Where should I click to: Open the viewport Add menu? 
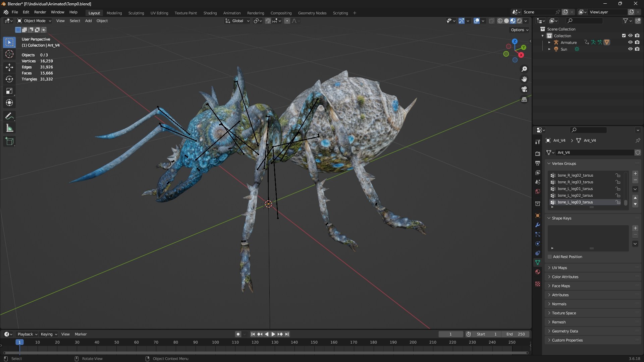(x=88, y=21)
